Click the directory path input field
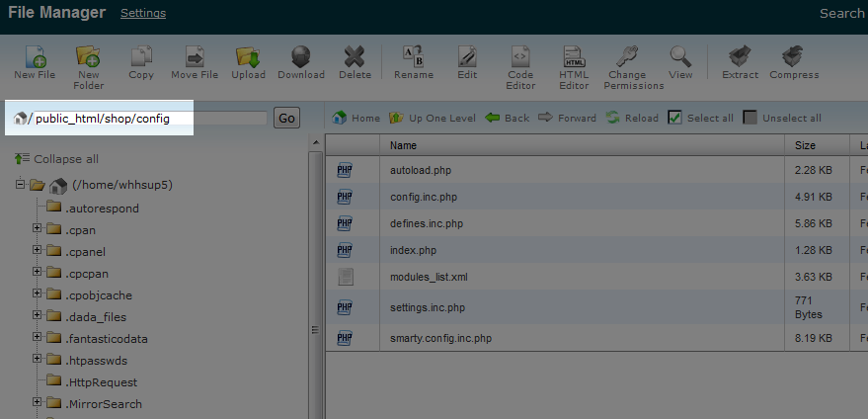 pyautogui.click(x=148, y=119)
